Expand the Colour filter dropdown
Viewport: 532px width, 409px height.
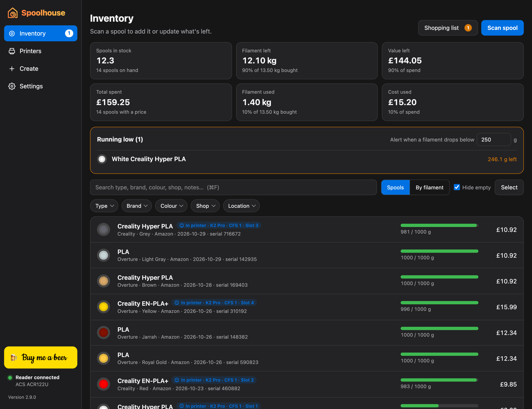(171, 206)
